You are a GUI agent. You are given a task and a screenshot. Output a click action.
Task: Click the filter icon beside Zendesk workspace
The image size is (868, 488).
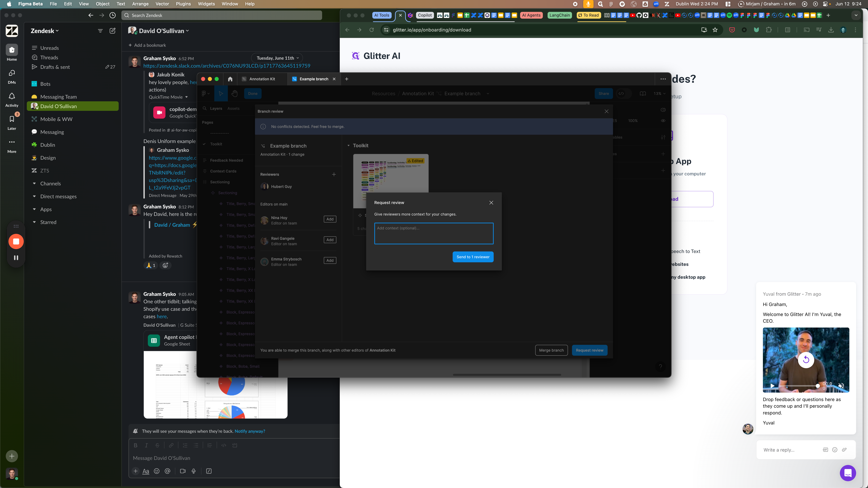(100, 31)
